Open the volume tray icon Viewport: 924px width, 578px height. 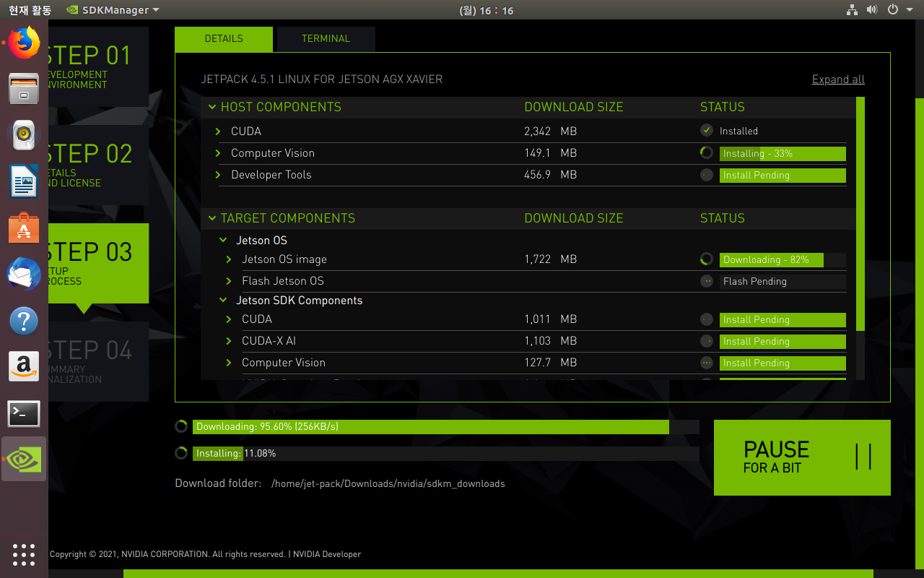[871, 10]
